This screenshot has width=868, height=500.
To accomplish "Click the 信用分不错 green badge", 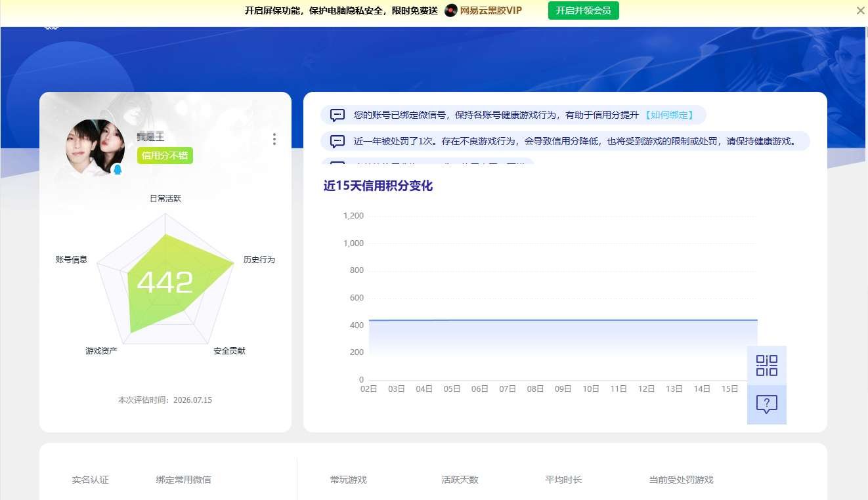I will 165,156.
